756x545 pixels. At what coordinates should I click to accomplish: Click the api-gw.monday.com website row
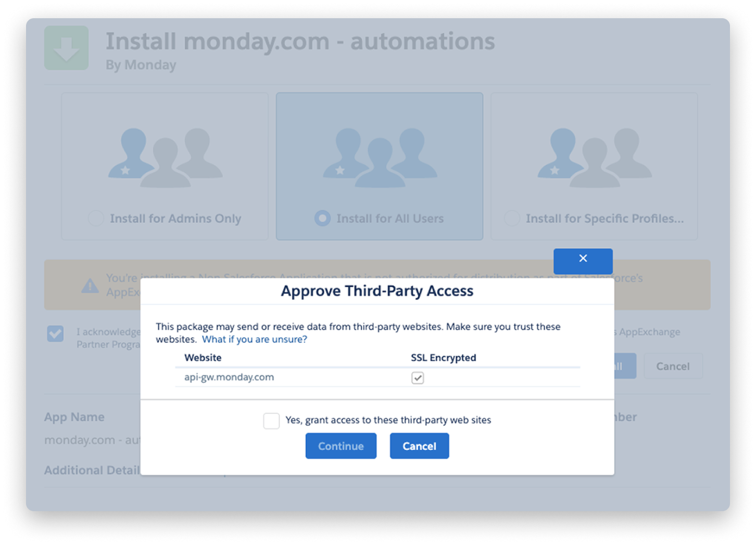(x=229, y=377)
